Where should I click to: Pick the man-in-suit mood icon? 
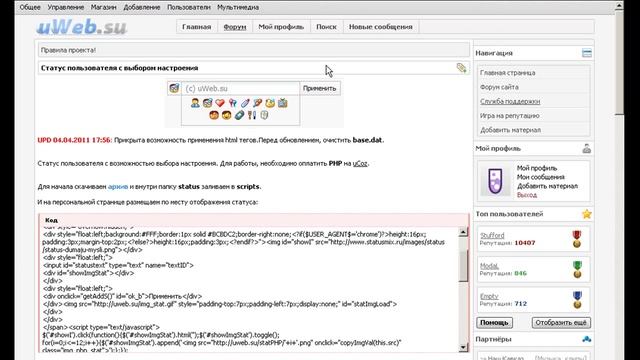(195, 103)
